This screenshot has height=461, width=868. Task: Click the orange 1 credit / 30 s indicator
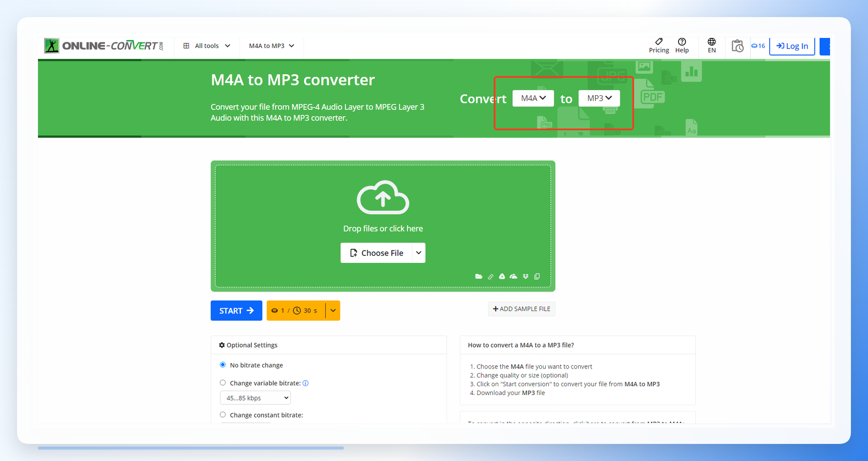(x=296, y=311)
